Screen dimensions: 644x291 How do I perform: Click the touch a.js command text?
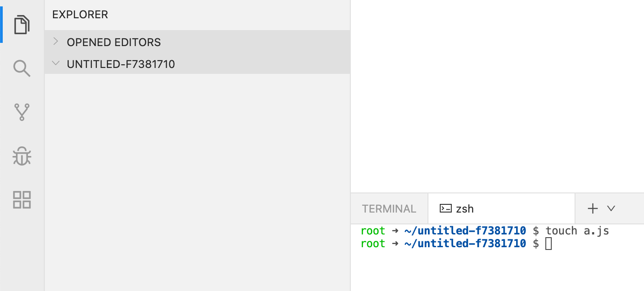pos(576,230)
